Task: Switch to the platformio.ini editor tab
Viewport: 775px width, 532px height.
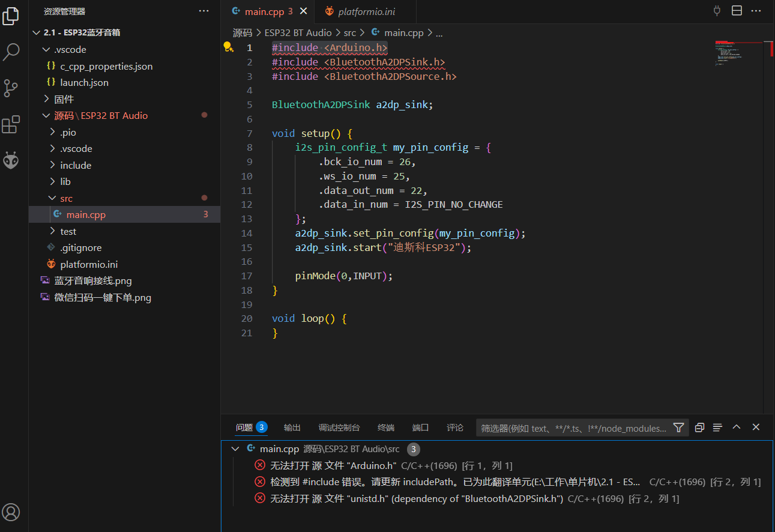Action: pyautogui.click(x=366, y=11)
